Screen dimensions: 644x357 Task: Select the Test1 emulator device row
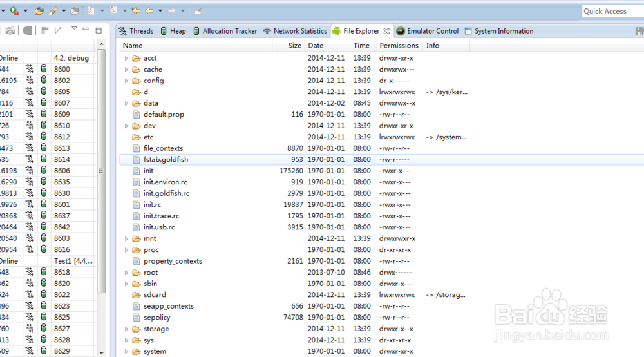point(48,261)
